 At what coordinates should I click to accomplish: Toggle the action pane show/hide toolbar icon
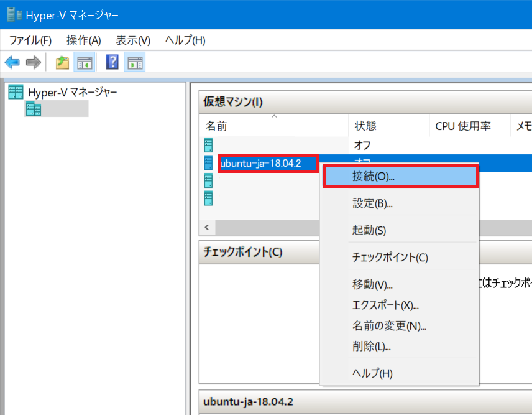point(135,62)
